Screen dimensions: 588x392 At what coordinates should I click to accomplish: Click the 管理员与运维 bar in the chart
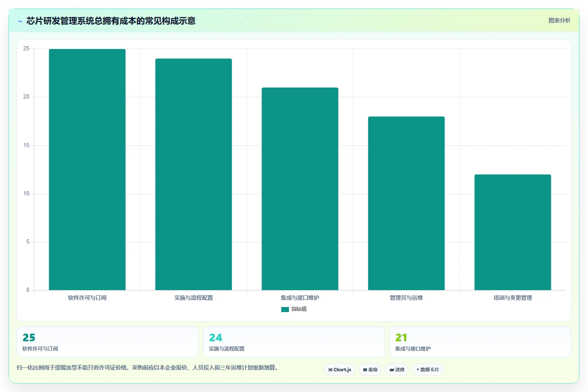click(x=407, y=203)
